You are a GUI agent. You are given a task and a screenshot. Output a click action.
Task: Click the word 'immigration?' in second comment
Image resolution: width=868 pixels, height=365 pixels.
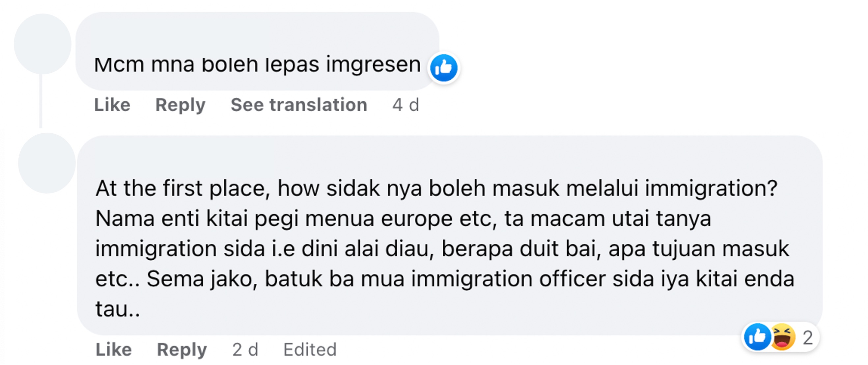pos(711,189)
